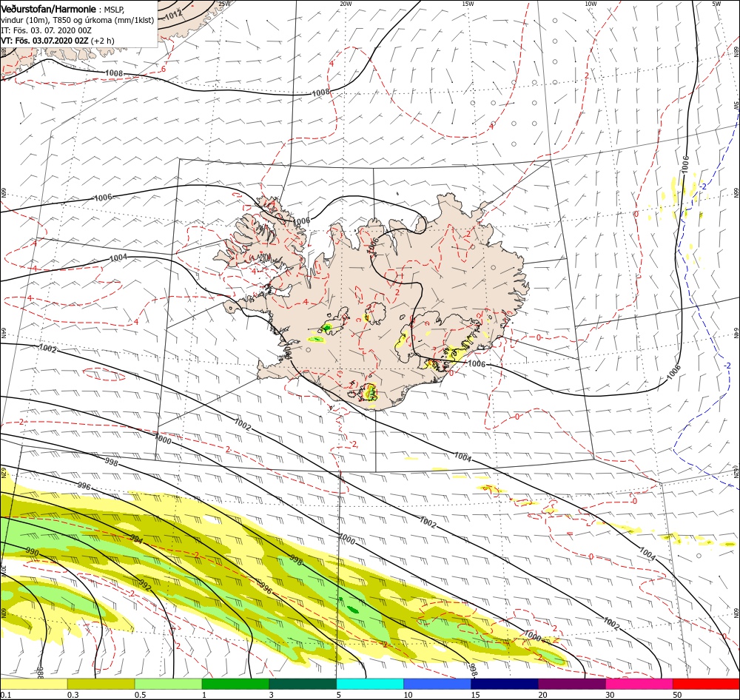This screenshot has width=740, height=700.
Task: Click the '15W' longitude label
Action: tap(468, 4)
